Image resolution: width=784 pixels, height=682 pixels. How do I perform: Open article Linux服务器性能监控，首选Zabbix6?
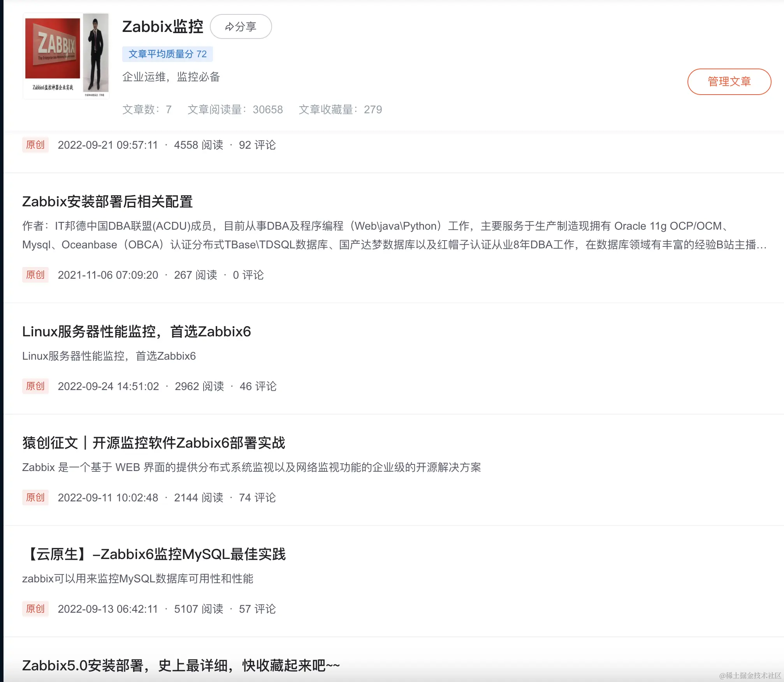point(136,332)
